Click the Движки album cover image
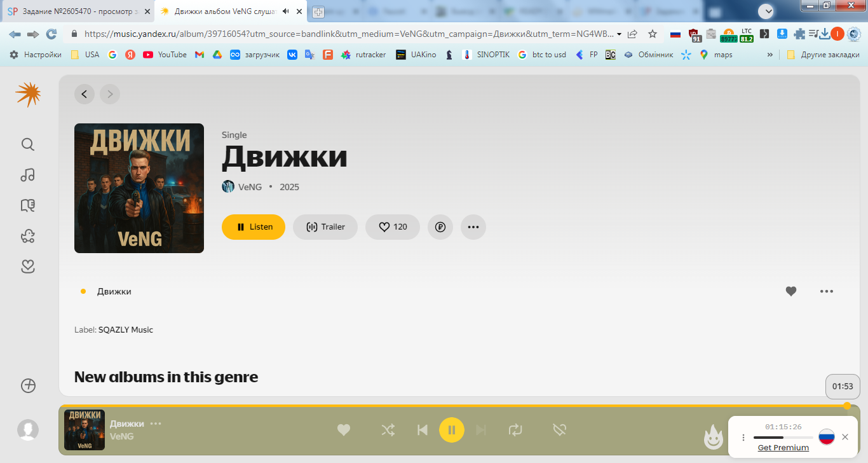Image resolution: width=868 pixels, height=463 pixels. pos(139,188)
